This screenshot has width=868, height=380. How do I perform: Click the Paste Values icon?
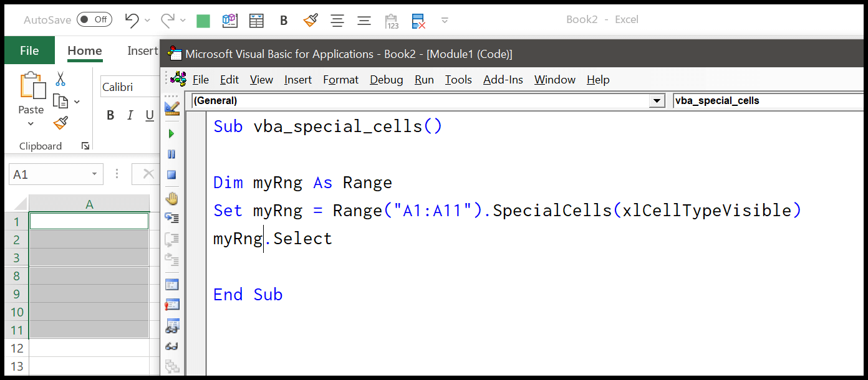coord(392,21)
